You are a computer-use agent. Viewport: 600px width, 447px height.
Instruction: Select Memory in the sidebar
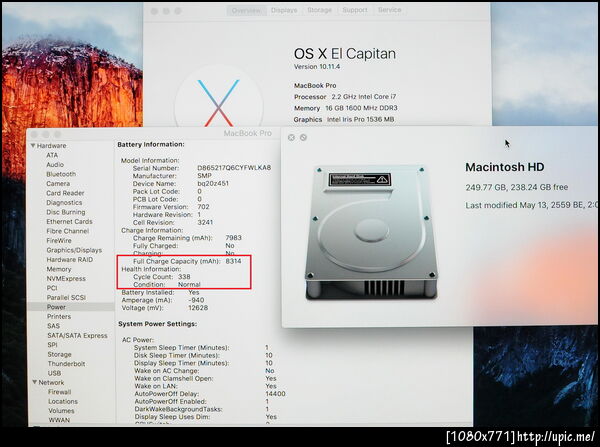point(59,269)
